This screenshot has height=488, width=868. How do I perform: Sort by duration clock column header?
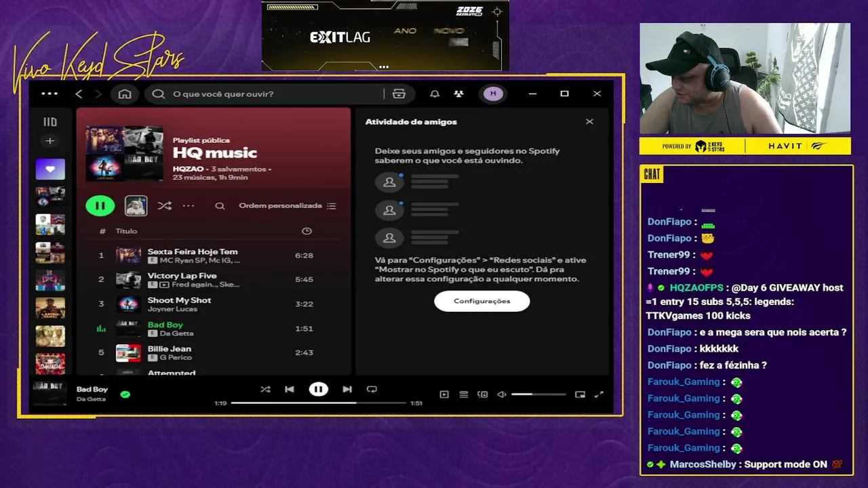307,231
